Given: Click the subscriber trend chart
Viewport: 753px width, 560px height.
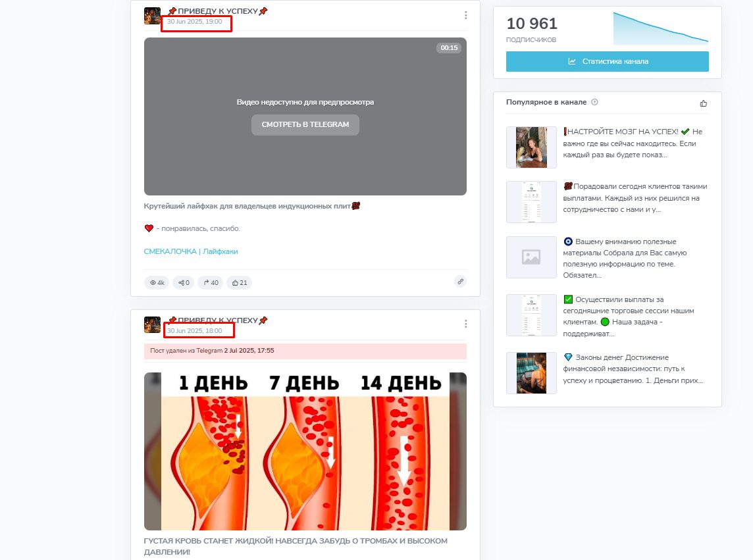Looking at the screenshot, I should point(660,29).
